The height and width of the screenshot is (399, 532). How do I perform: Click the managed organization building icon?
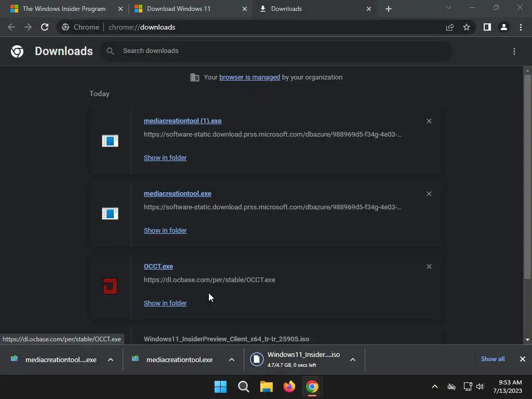(x=195, y=77)
